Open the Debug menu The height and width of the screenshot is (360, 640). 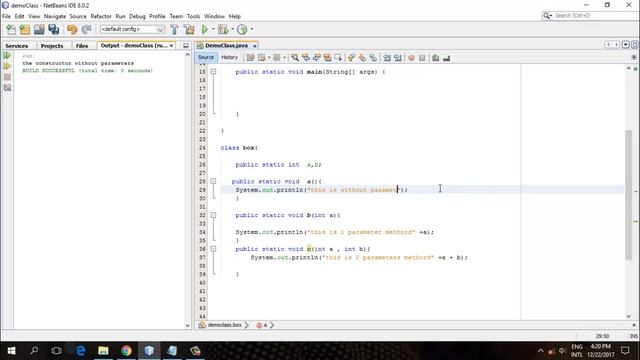[x=137, y=16]
